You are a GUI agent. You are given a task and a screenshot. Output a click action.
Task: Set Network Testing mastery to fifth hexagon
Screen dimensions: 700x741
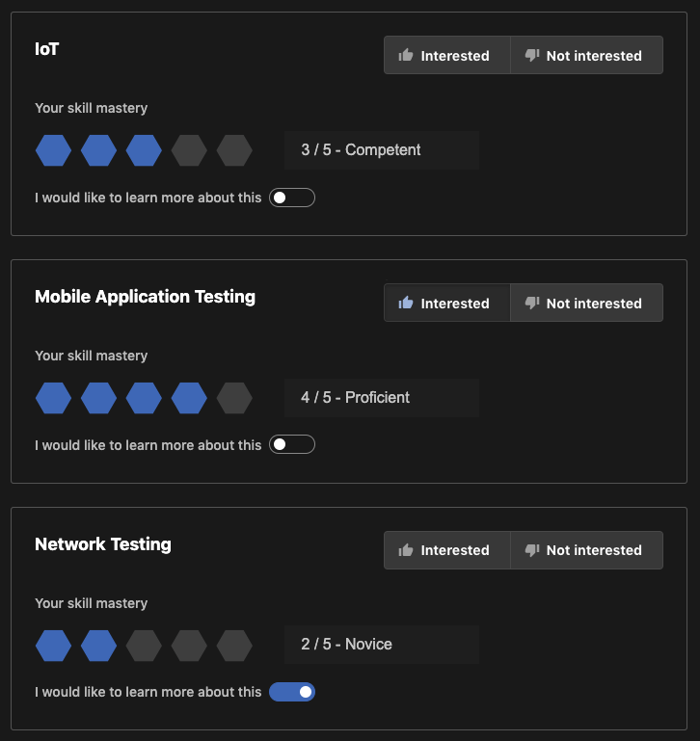234,645
